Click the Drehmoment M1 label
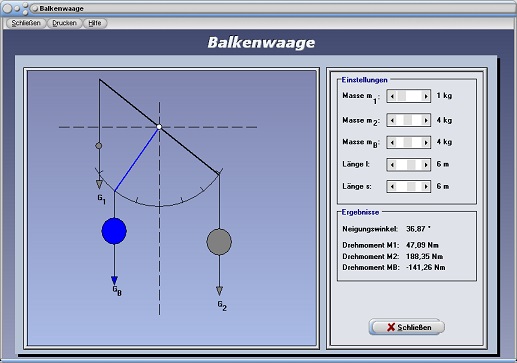The height and width of the screenshot is (363, 517). 370,245
